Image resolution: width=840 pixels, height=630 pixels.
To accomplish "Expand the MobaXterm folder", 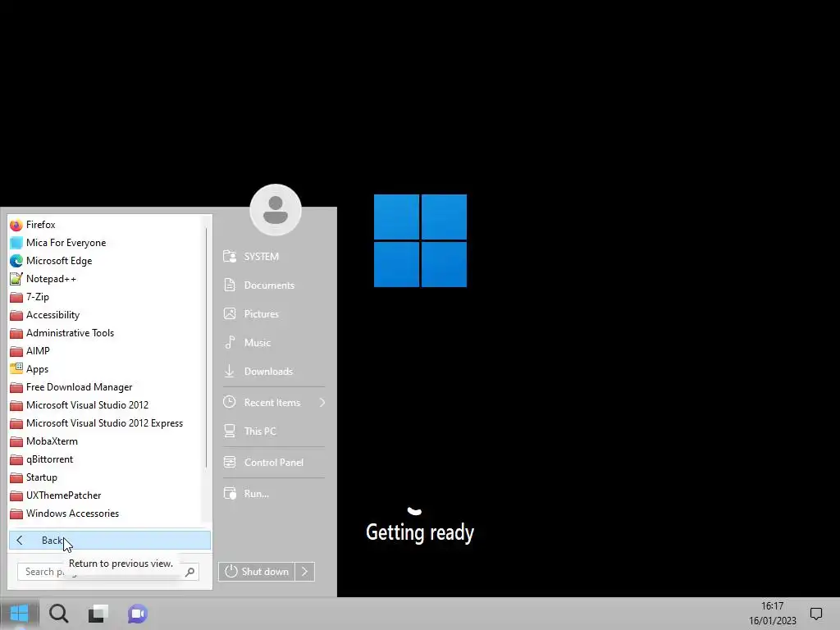I will tap(104, 441).
